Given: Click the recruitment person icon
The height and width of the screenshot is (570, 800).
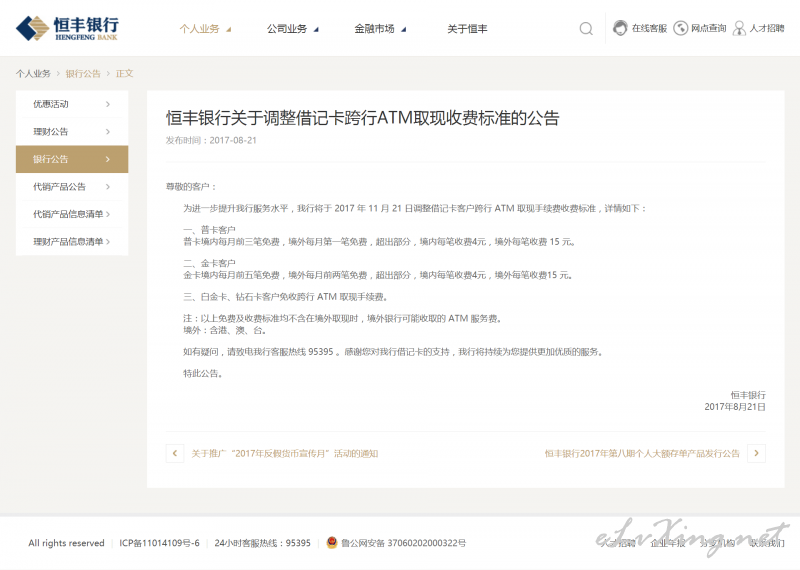Looking at the screenshot, I should 739,28.
